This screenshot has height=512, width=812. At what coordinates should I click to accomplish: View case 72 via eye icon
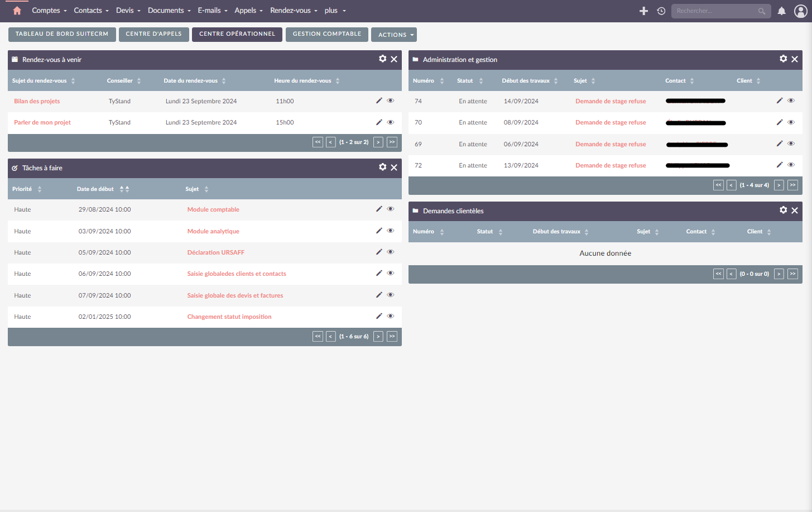[x=791, y=165]
